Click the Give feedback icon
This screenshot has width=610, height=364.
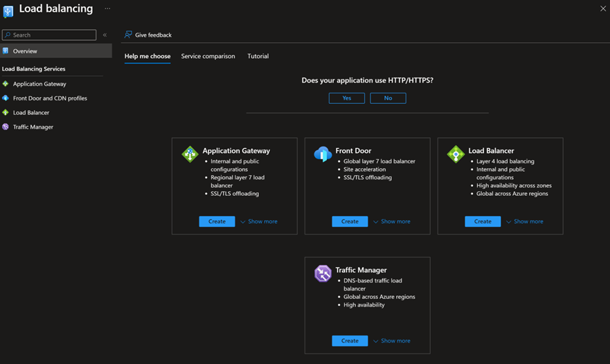point(128,35)
